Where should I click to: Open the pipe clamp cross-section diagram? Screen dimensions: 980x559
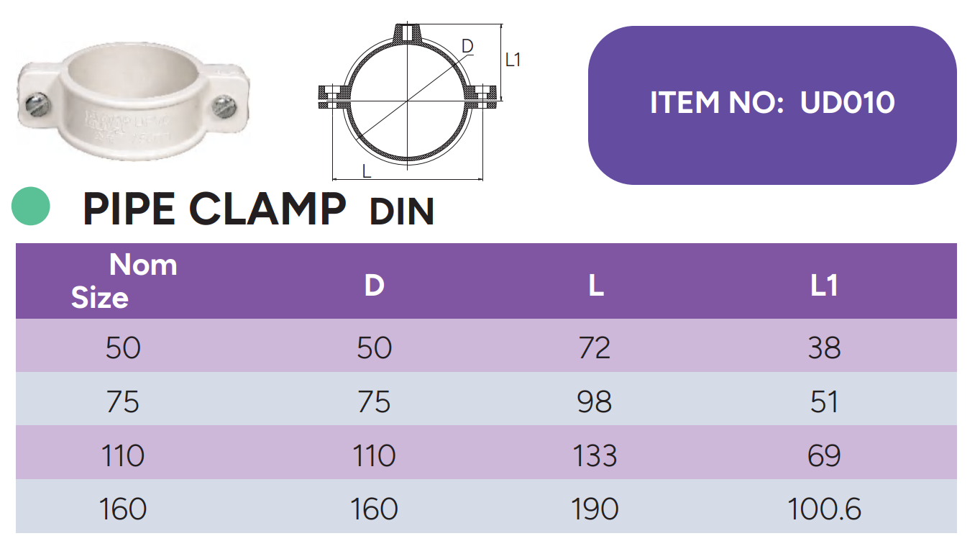click(408, 97)
